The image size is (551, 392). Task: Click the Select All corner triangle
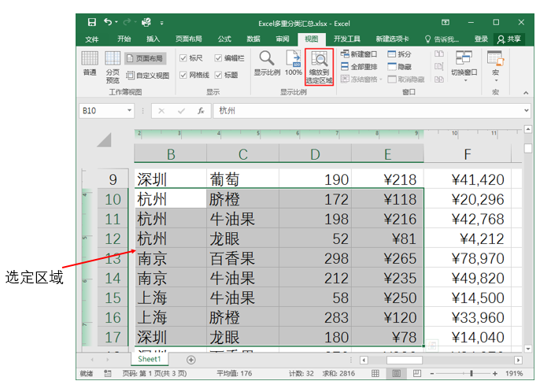105,140
